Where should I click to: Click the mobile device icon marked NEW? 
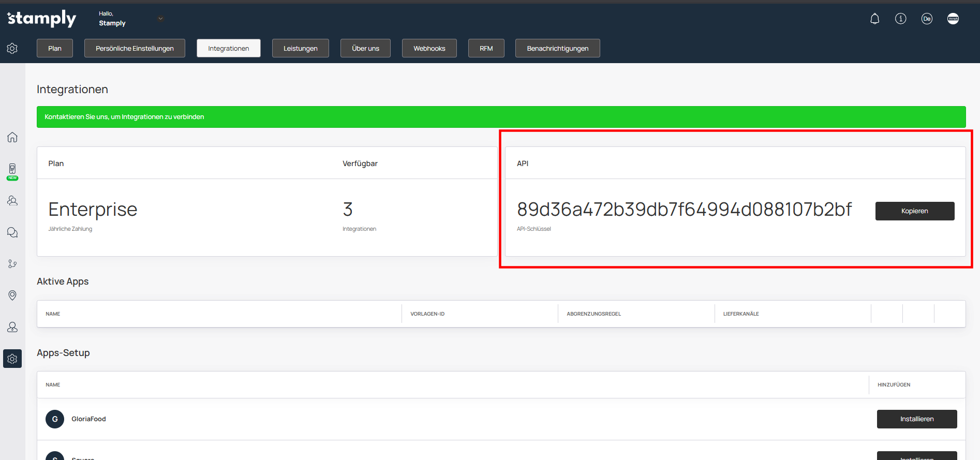point(12,170)
